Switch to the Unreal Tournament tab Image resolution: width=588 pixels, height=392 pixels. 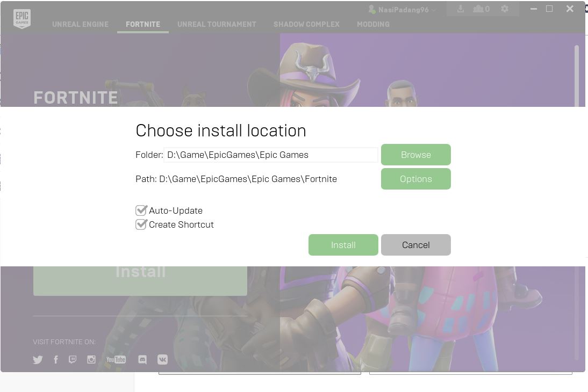(217, 24)
